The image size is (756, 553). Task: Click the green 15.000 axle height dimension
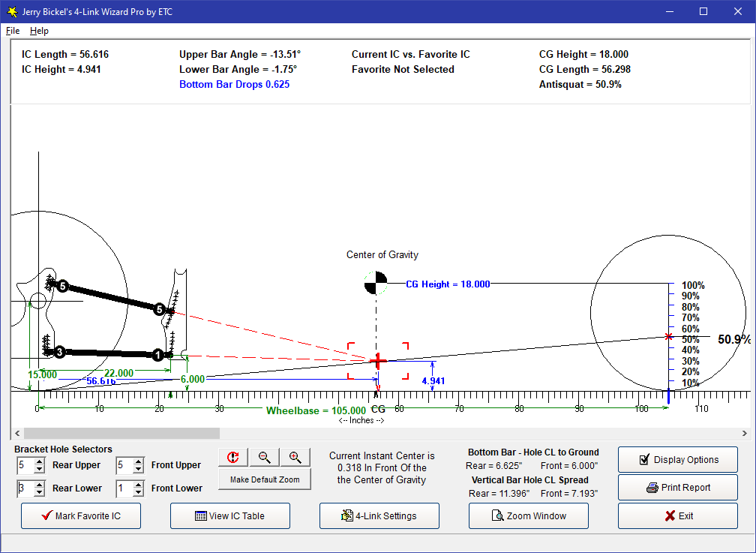(43, 374)
